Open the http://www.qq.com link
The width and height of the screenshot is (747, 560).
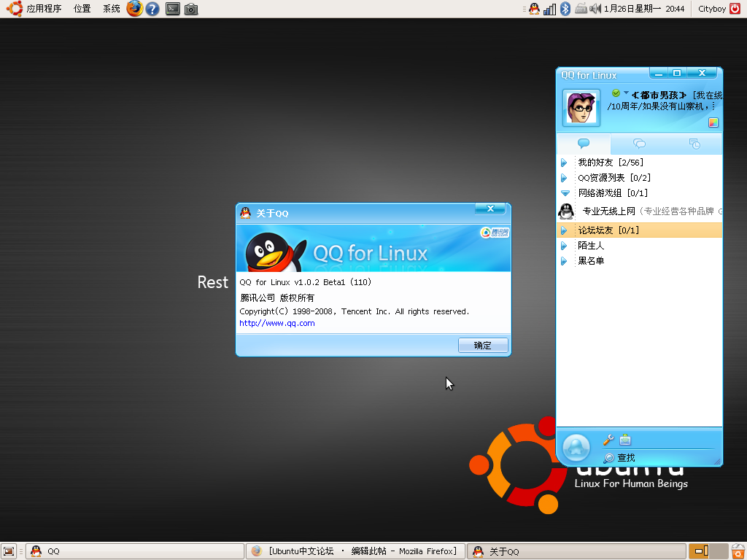[x=276, y=323]
